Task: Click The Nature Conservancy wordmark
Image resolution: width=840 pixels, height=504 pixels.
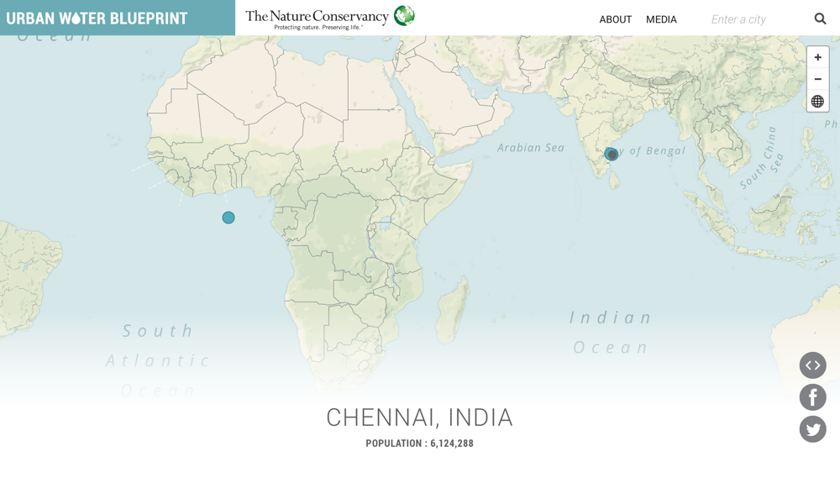Action: [x=317, y=16]
